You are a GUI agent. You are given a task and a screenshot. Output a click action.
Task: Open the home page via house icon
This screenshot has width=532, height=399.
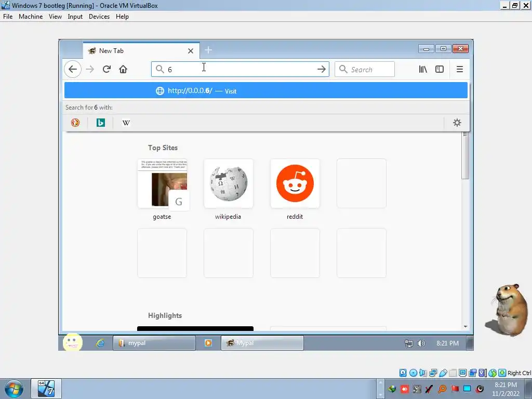coord(123,69)
